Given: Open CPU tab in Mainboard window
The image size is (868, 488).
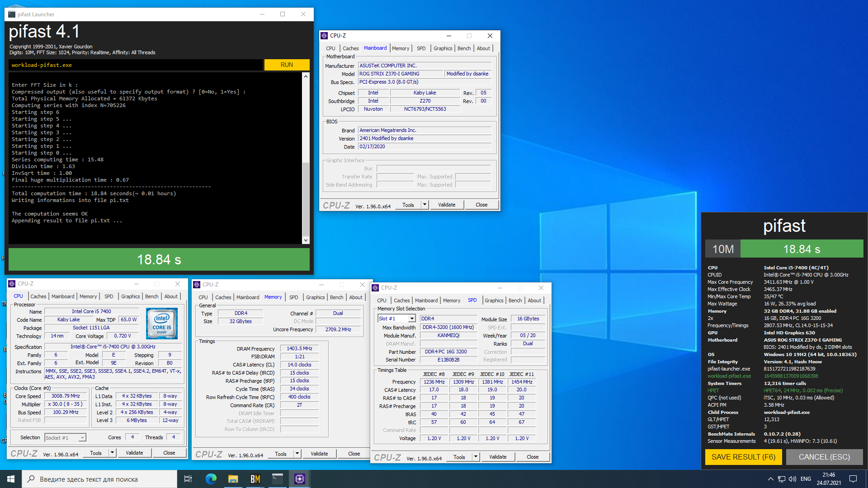Looking at the screenshot, I should click(x=330, y=48).
